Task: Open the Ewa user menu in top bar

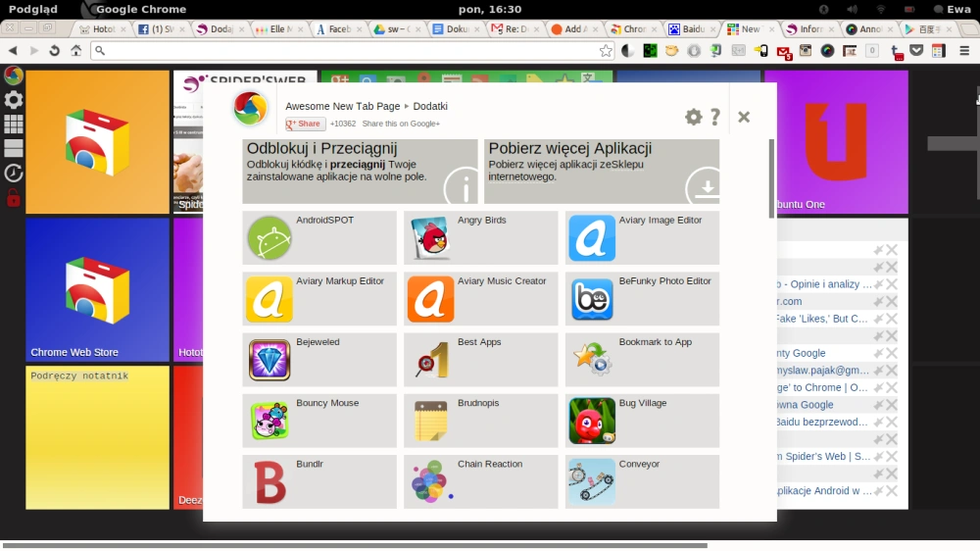Action: tap(953, 10)
